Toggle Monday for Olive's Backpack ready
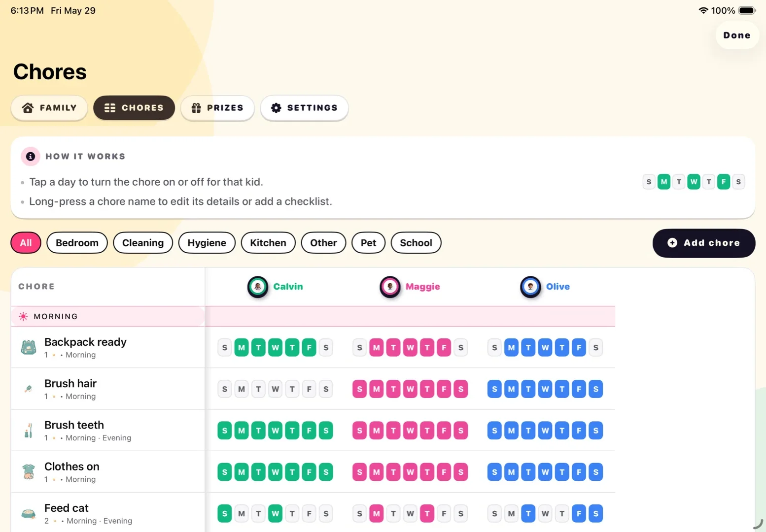 click(512, 347)
